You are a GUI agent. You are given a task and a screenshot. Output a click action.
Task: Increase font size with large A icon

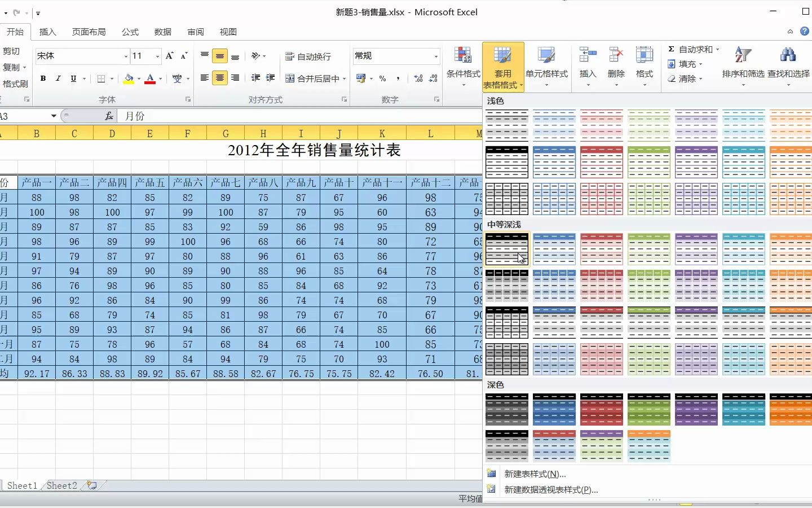pos(169,56)
